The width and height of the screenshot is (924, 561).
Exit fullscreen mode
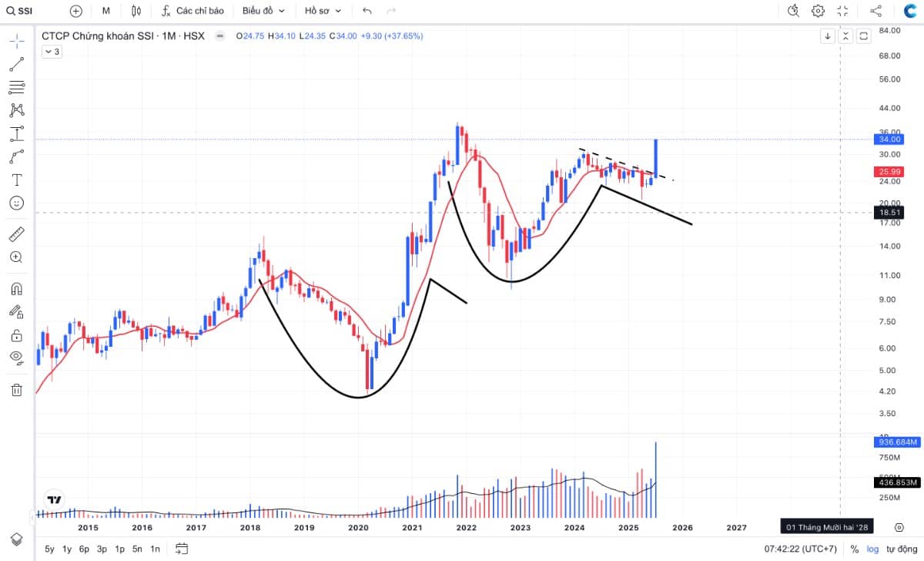click(842, 11)
